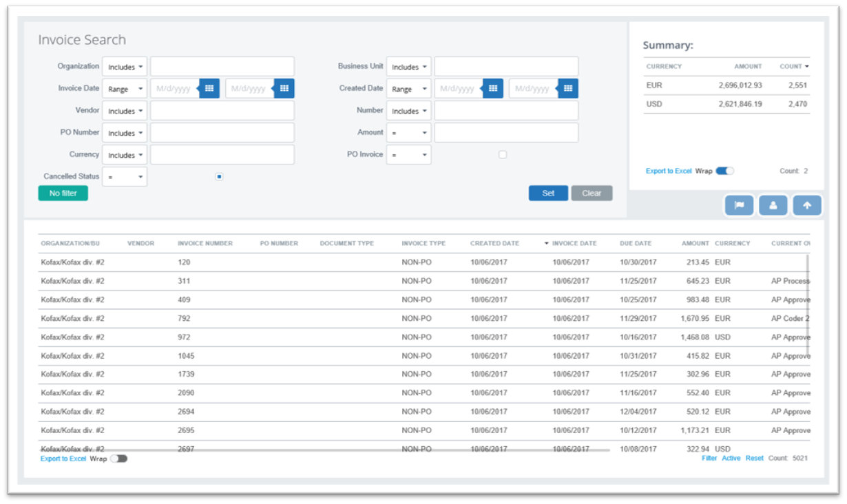Sort table by Invoice Date header
The image size is (847, 504).
click(x=574, y=244)
